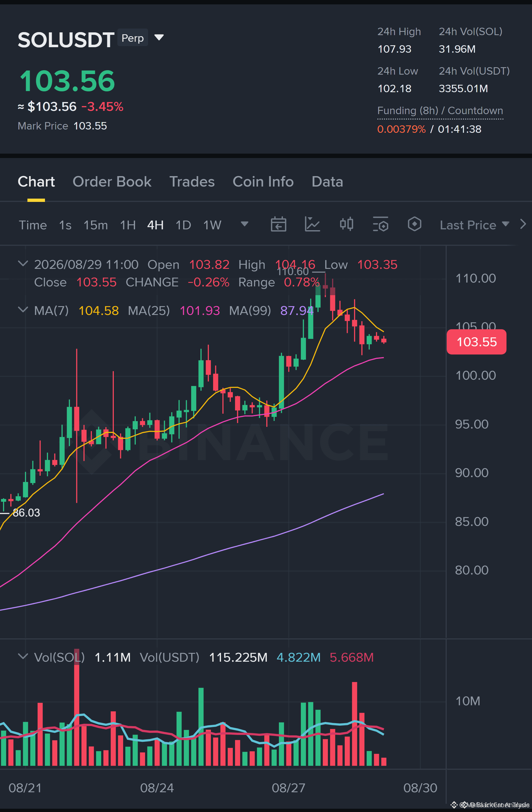This screenshot has width=532, height=812.
Task: Select the 4H interval
Action: (155, 225)
